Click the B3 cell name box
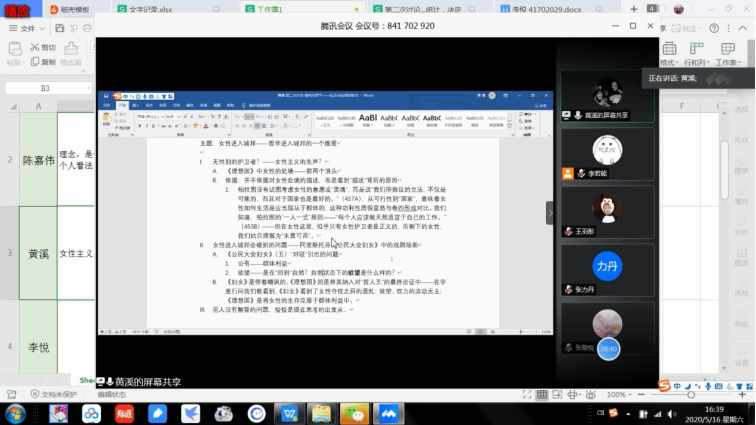 click(45, 88)
